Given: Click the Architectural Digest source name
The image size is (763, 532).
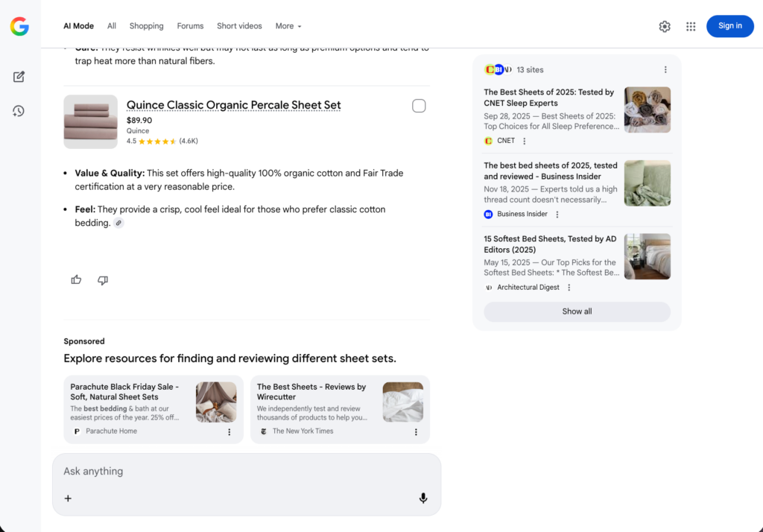Looking at the screenshot, I should [528, 288].
